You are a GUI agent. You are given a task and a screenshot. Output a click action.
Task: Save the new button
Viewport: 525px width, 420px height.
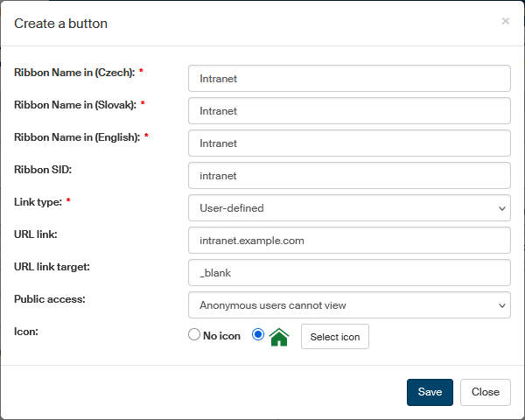pyautogui.click(x=430, y=392)
